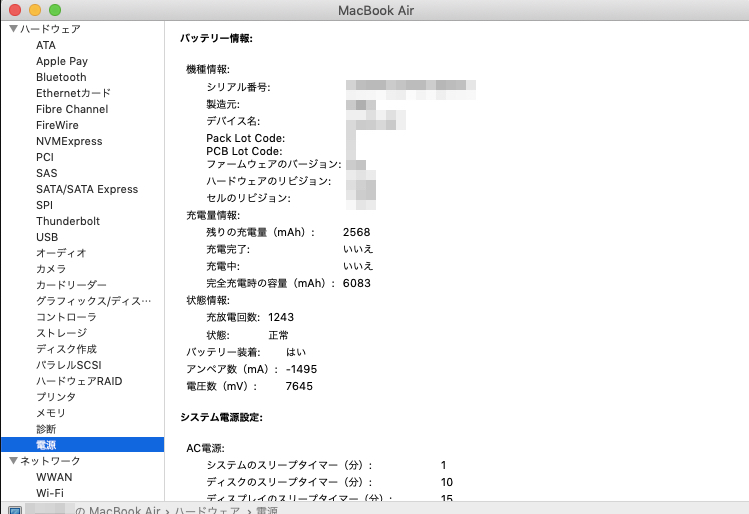749x514 pixels.
Task: Click the cycle count value 1243
Action: tap(281, 317)
